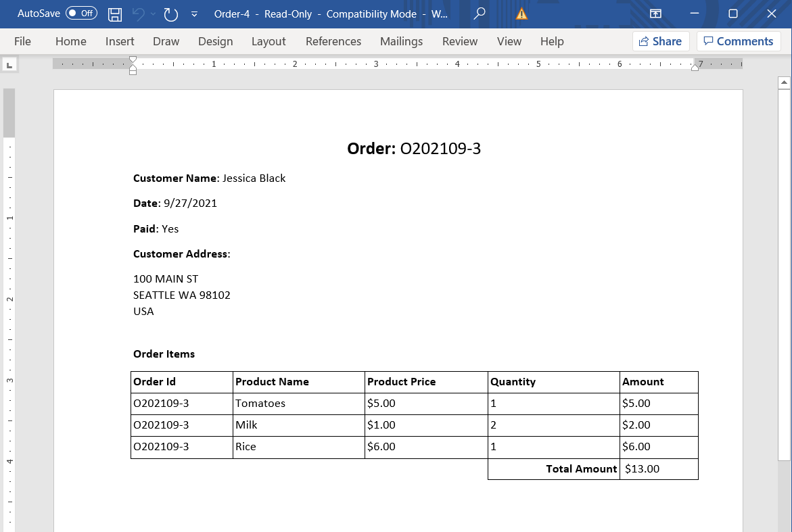Open Customize Quick Access Toolbar dropdown
792x532 pixels.
195,14
